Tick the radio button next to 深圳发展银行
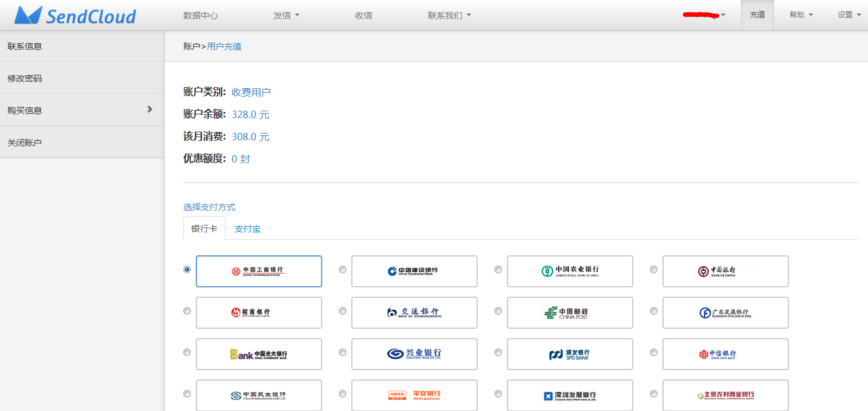 (x=498, y=394)
